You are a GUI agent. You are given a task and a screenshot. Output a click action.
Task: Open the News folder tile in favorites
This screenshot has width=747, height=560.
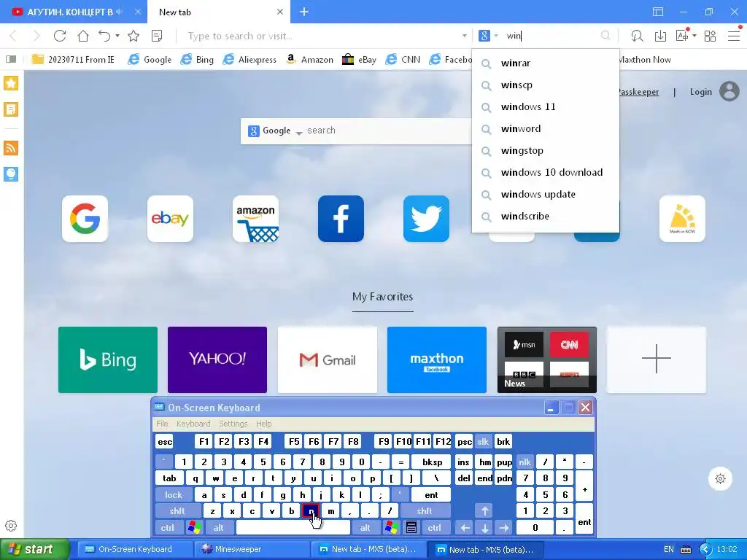pos(547,360)
